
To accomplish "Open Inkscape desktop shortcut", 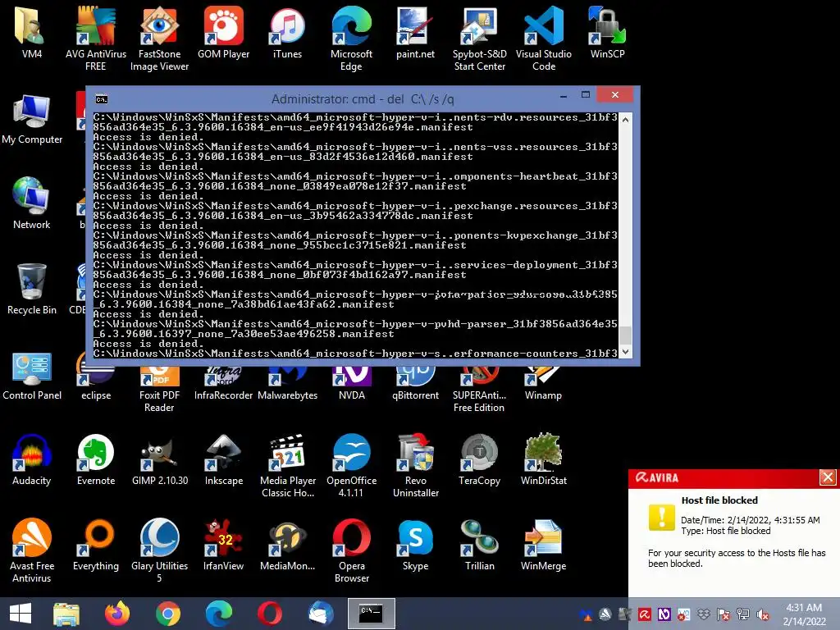I will click(223, 459).
